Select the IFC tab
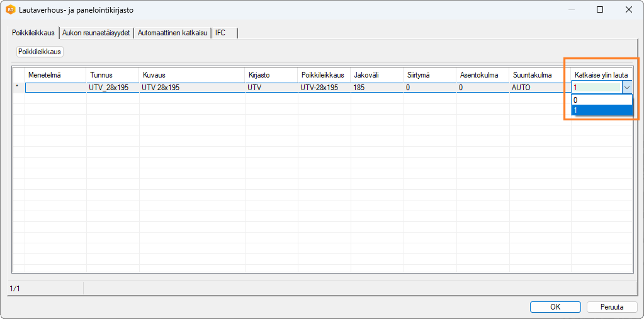The width and height of the screenshot is (644, 319). [220, 33]
